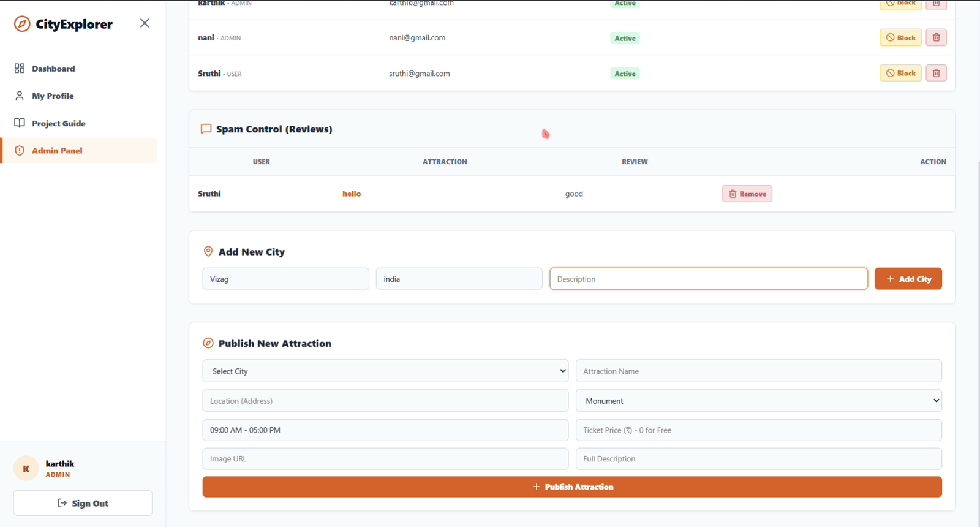Click the Active status badge for nani
980x527 pixels.
[625, 38]
